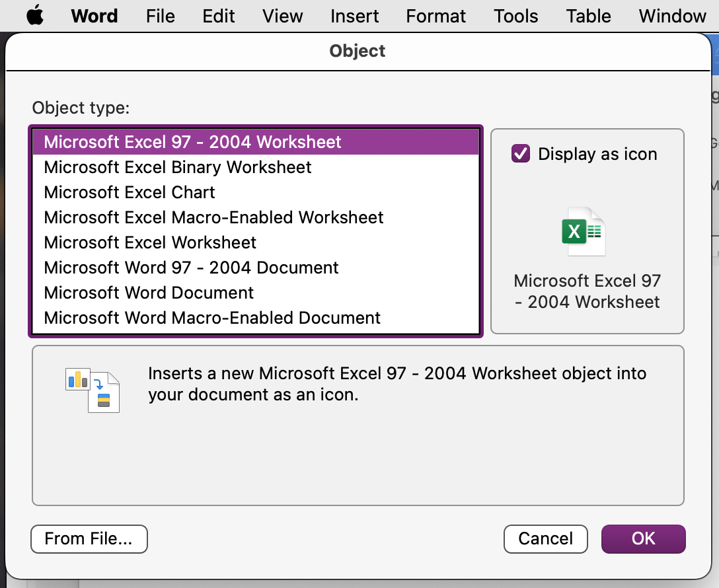719x588 pixels.
Task: Click the From File... button
Action: click(89, 538)
